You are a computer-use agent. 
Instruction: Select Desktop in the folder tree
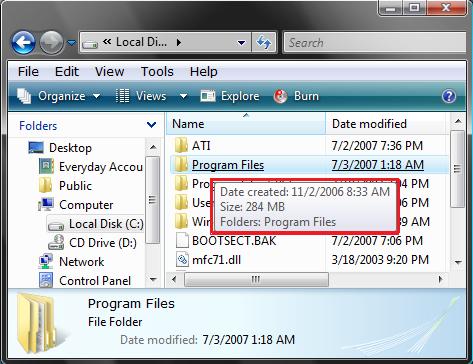click(x=70, y=148)
